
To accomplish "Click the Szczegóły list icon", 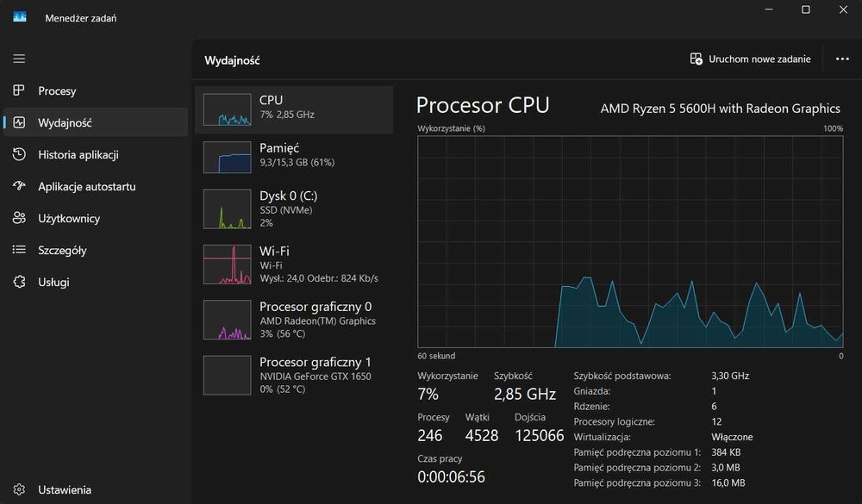I will (19, 250).
